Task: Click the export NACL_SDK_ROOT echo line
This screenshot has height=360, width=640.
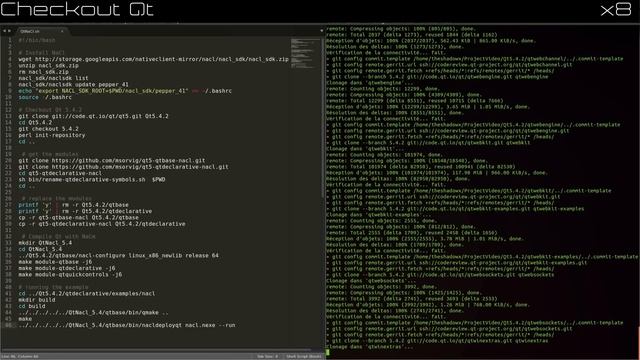Action: point(125,91)
